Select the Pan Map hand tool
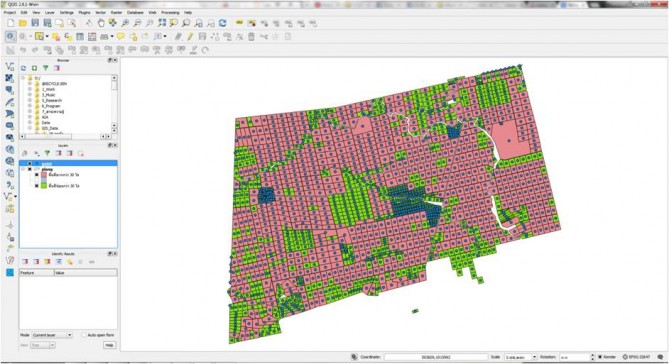This screenshot has width=669, height=364. (x=101, y=23)
